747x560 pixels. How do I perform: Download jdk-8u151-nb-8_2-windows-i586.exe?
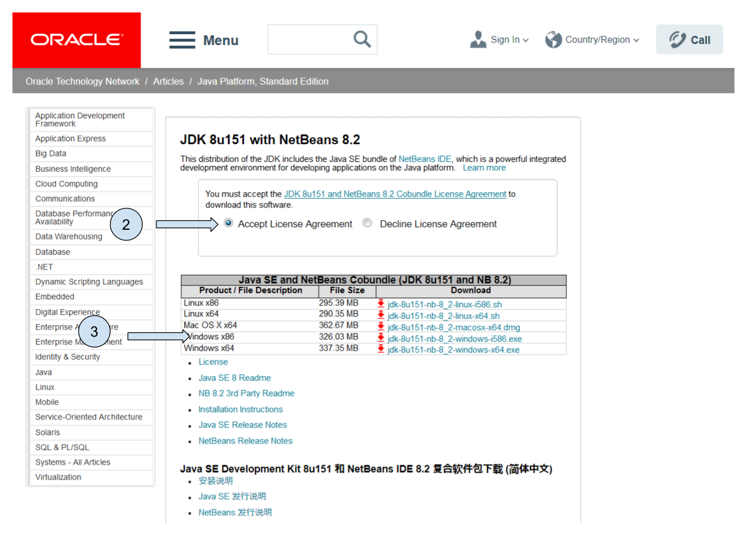(x=455, y=339)
